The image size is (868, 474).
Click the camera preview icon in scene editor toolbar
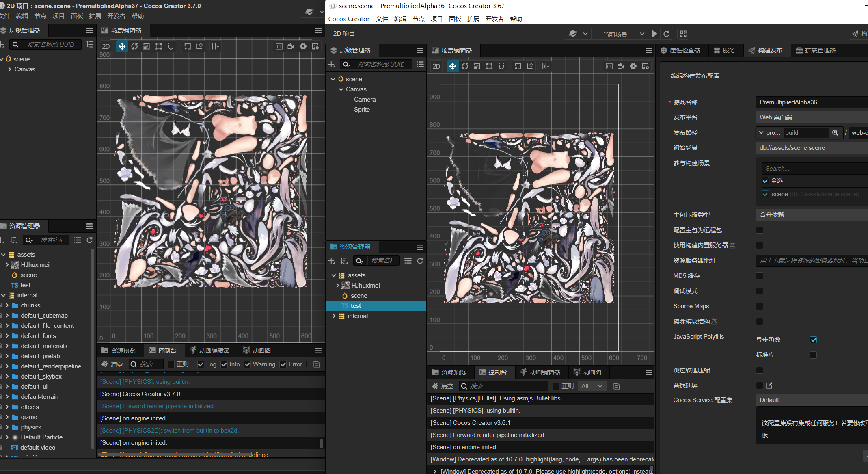[620, 66]
